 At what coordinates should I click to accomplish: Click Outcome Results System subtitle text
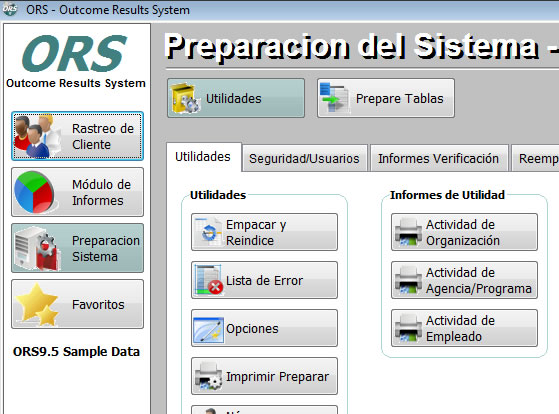76,83
